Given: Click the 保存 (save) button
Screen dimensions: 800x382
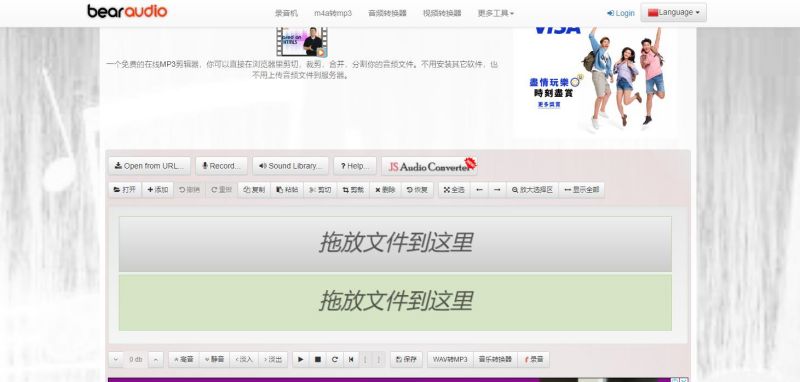Looking at the screenshot, I should (x=406, y=360).
